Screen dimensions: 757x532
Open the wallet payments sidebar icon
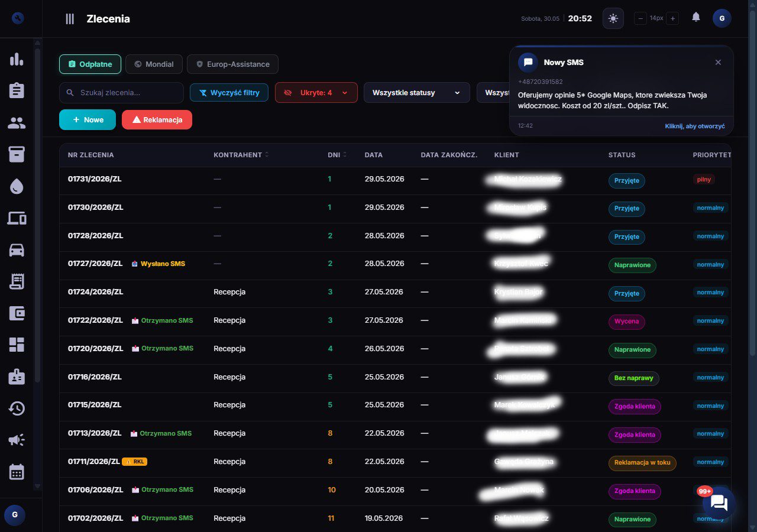tap(17, 313)
